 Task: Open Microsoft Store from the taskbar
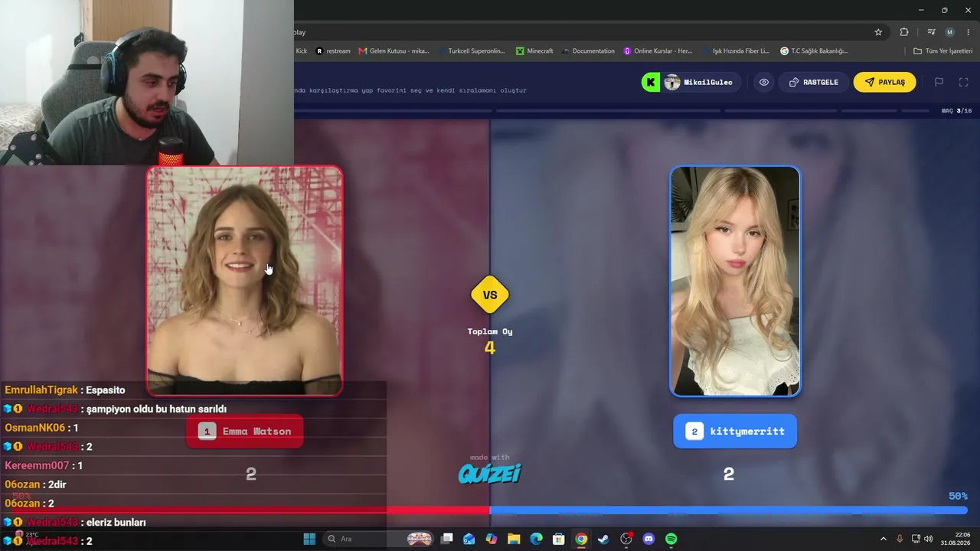click(559, 539)
